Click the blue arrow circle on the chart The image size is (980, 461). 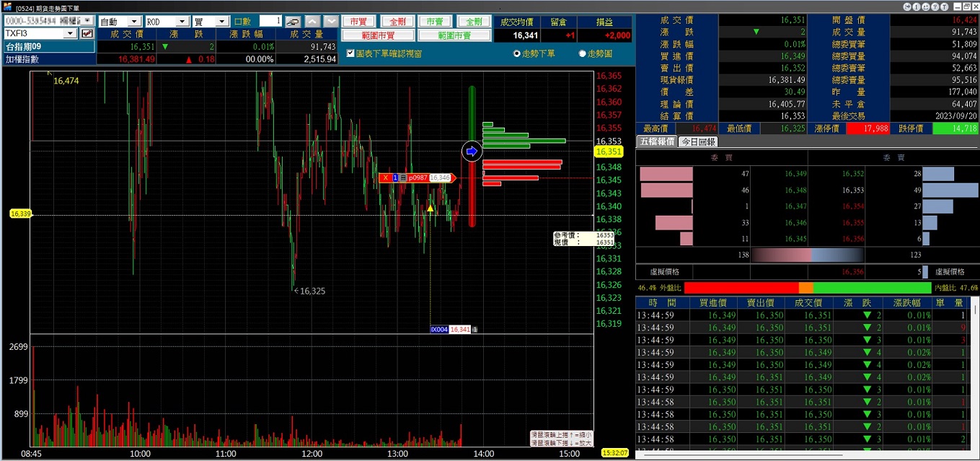(x=472, y=152)
